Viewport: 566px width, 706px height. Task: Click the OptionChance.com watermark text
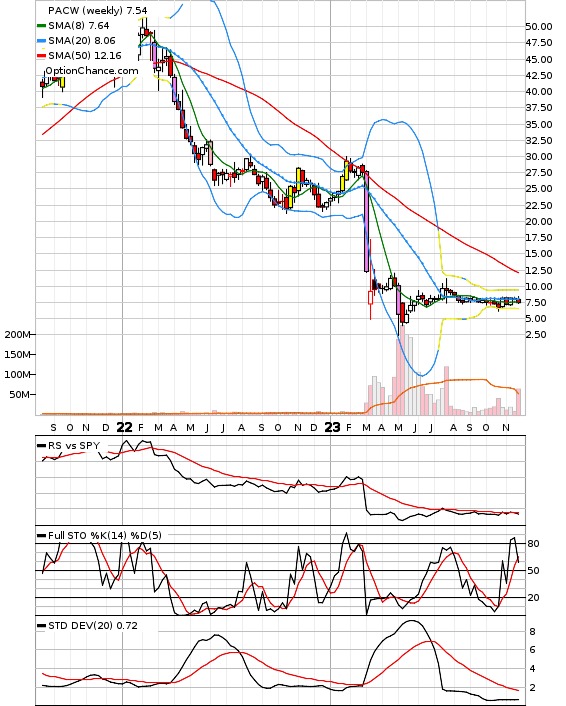(x=91, y=71)
